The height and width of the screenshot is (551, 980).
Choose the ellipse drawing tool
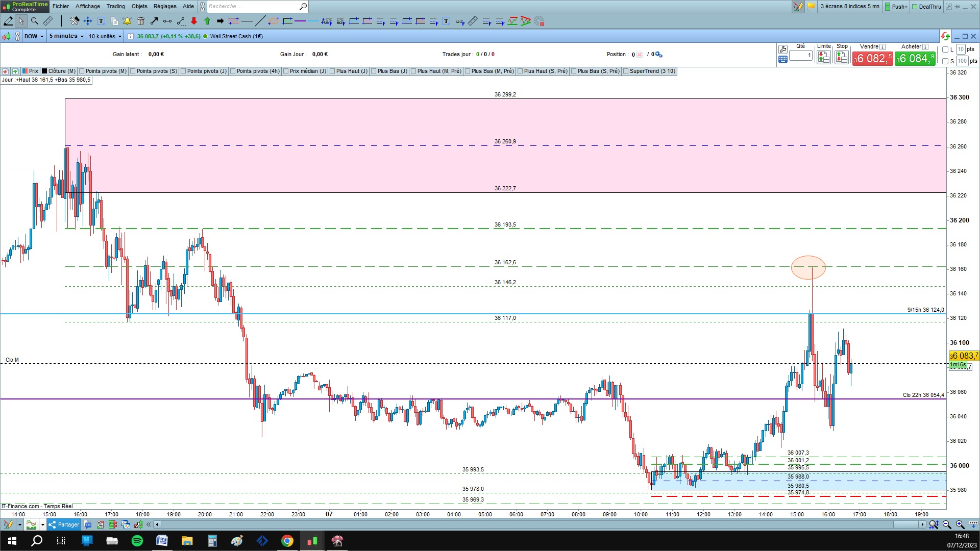274,21
